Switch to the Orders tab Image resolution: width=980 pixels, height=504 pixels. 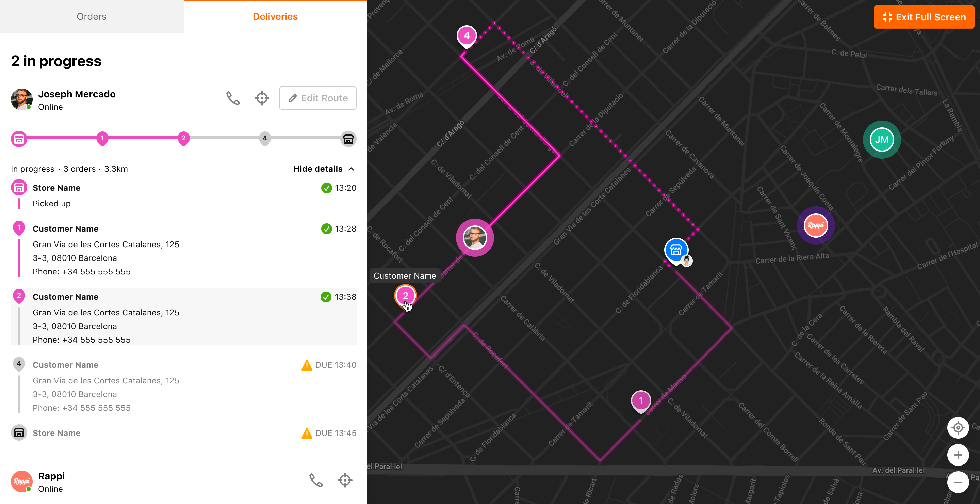pos(91,16)
